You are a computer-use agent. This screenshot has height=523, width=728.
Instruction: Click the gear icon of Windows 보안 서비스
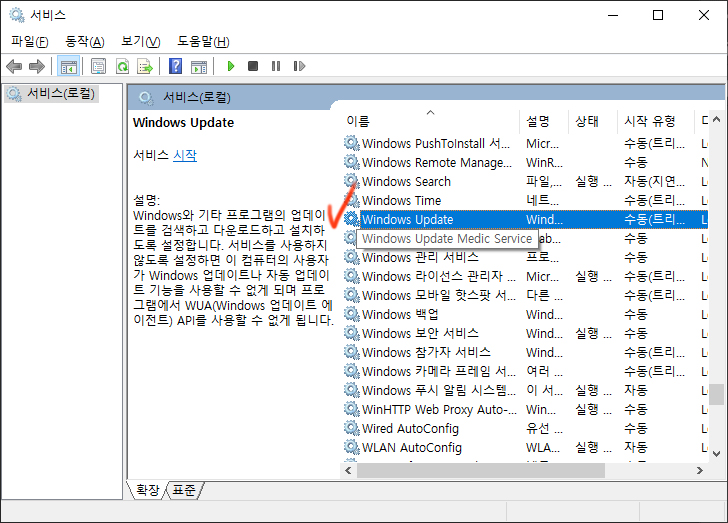tap(351, 333)
